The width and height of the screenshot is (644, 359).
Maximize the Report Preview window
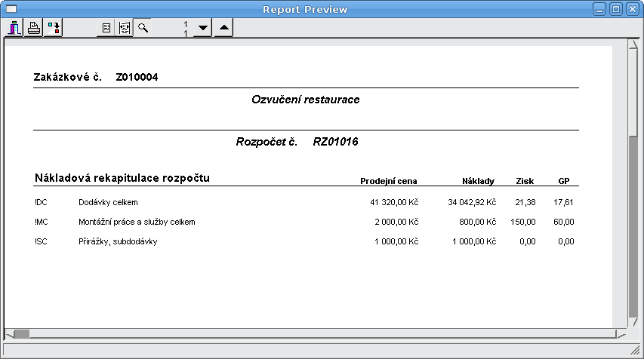pos(616,9)
